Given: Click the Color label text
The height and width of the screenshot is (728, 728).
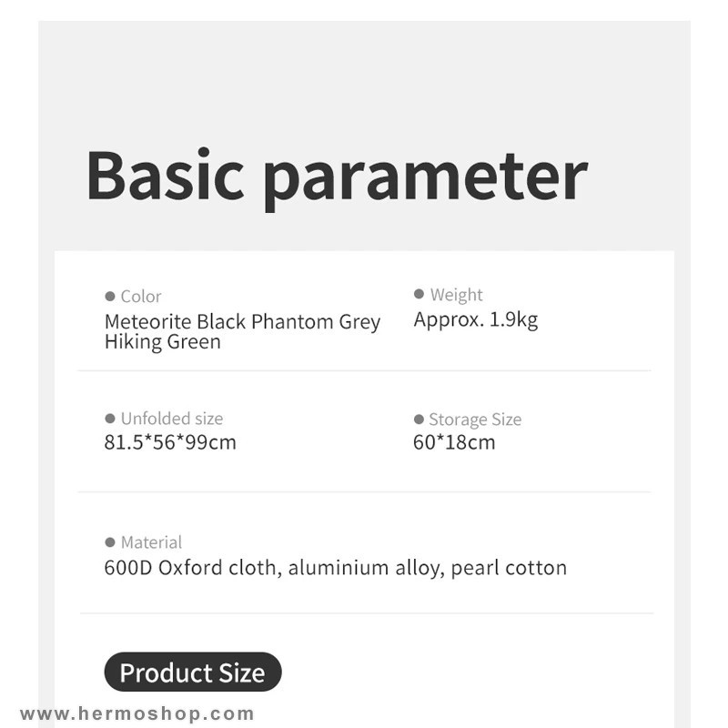Looking at the screenshot, I should pos(141,297).
